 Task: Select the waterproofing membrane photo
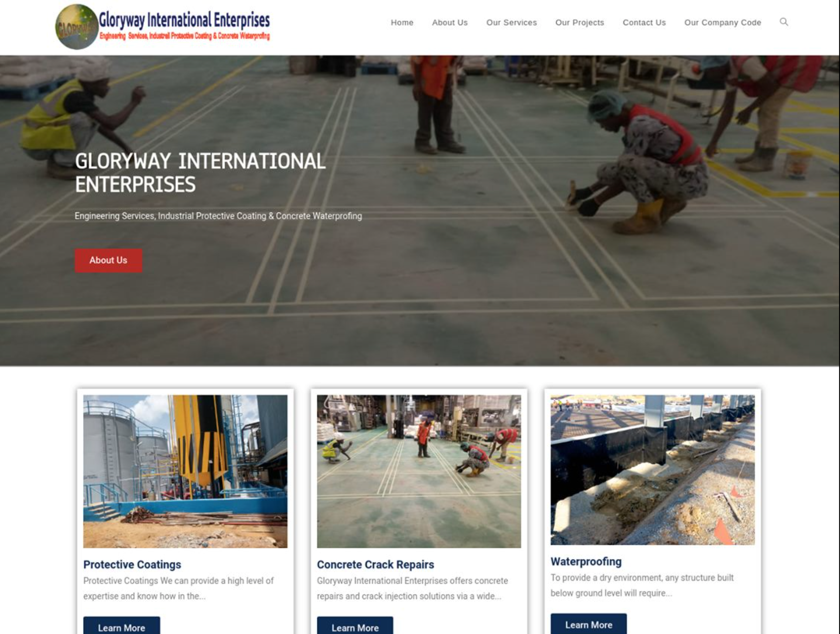(x=652, y=470)
